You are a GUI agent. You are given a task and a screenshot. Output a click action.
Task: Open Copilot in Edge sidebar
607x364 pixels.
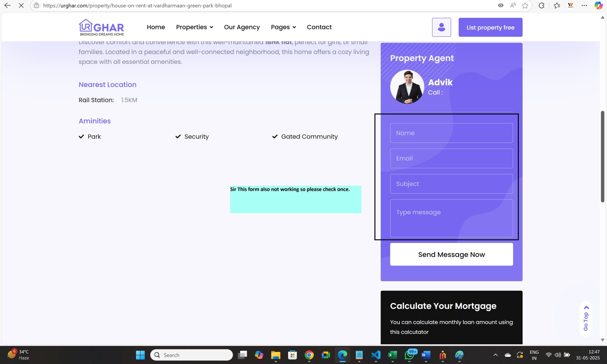(598, 5)
